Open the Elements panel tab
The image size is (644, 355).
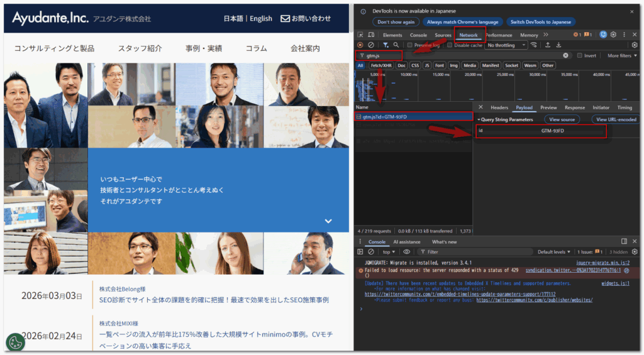[x=392, y=35]
